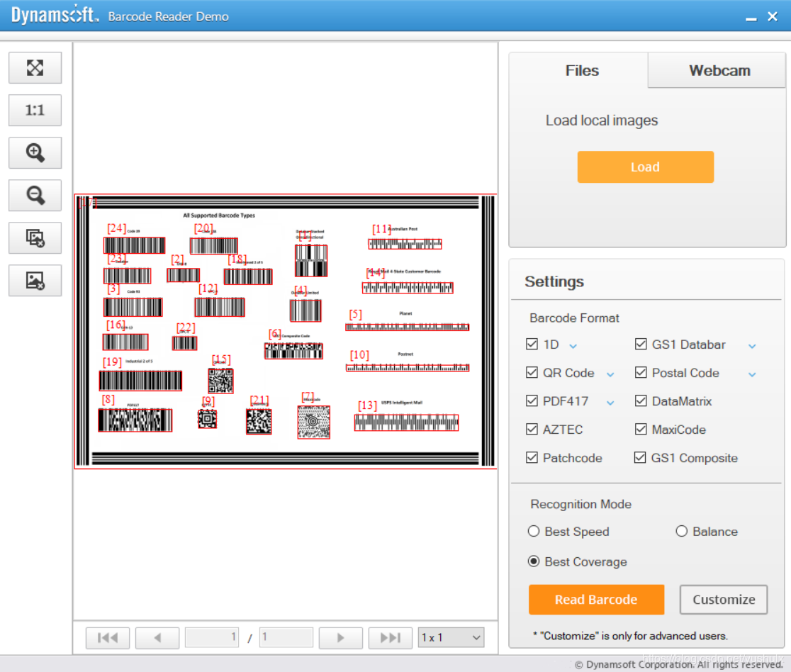Open the Files tab
This screenshot has height=672, width=791.
pos(582,71)
